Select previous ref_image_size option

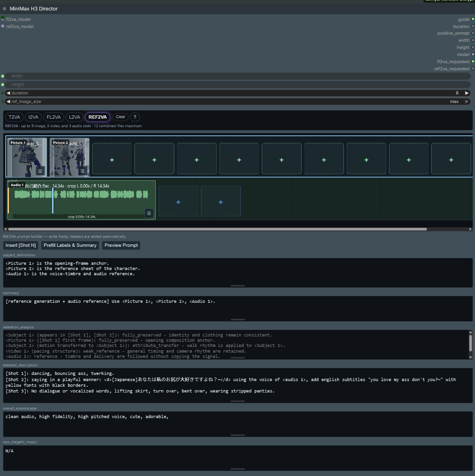tap(9, 102)
